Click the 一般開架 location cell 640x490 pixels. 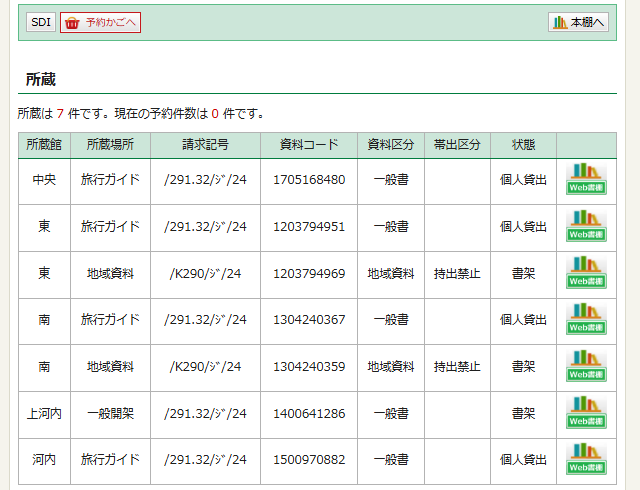pyautogui.click(x=110, y=413)
